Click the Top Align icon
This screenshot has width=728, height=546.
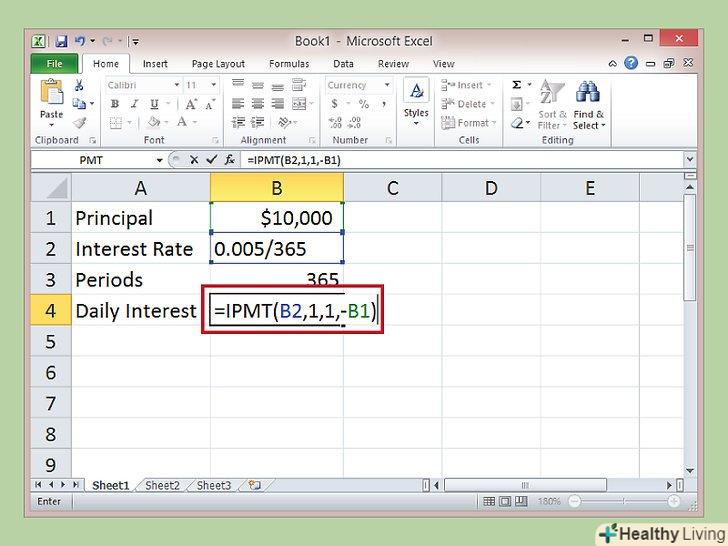(x=238, y=84)
